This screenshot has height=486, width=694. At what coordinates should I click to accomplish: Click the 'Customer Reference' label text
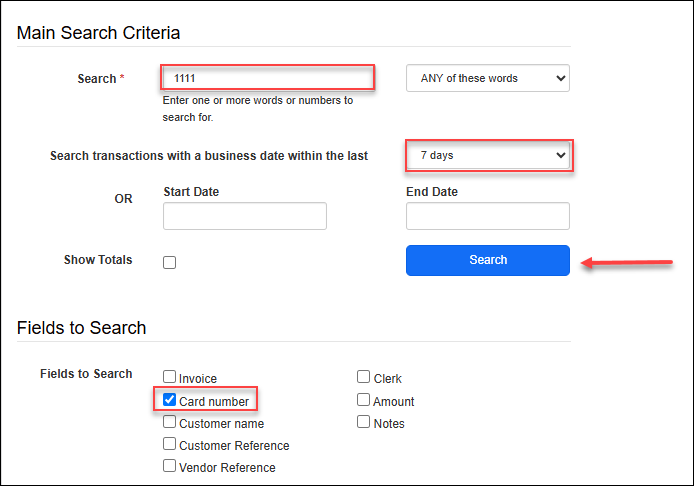[x=234, y=446]
